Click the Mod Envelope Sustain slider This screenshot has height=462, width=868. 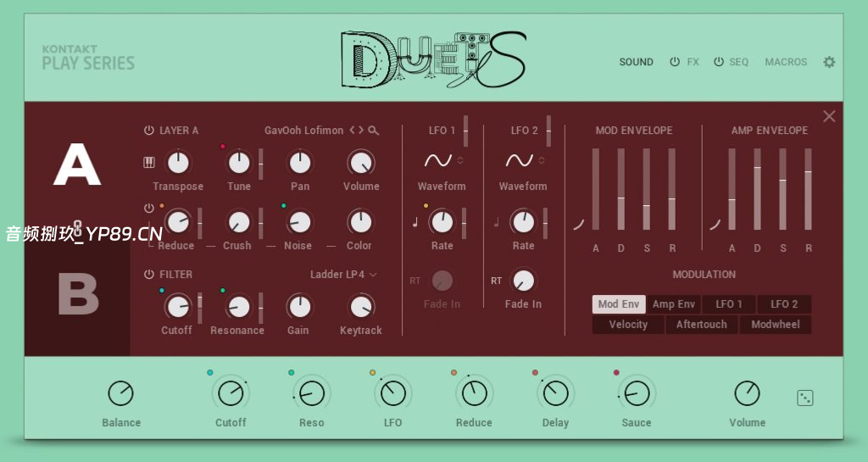647,189
